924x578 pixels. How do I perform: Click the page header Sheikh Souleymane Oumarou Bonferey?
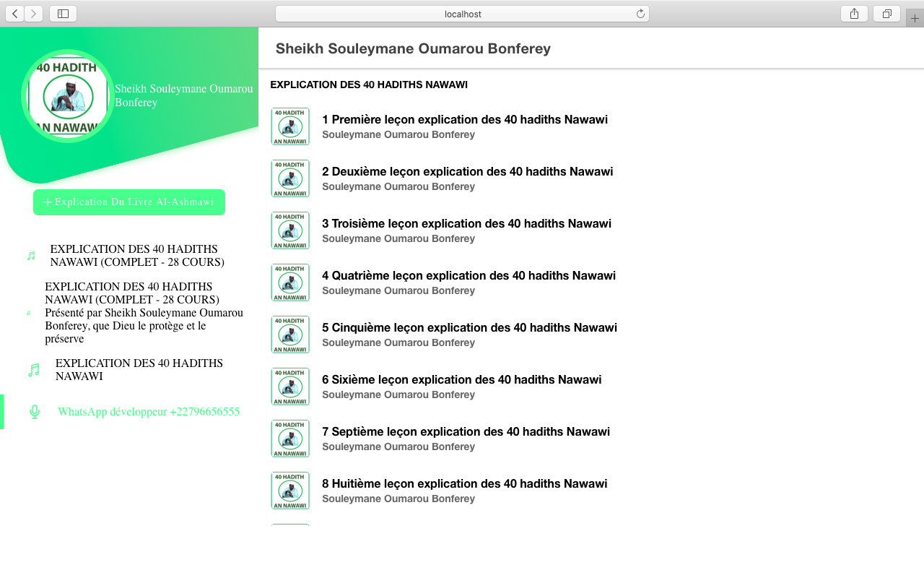(x=413, y=48)
